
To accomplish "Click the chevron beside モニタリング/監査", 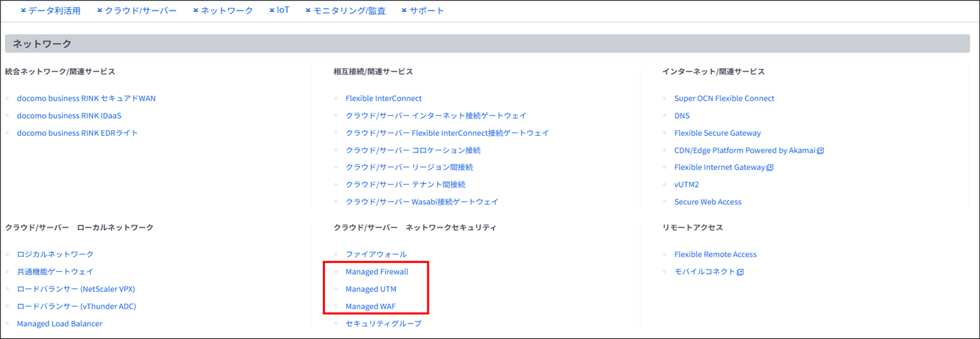I will pyautogui.click(x=308, y=10).
